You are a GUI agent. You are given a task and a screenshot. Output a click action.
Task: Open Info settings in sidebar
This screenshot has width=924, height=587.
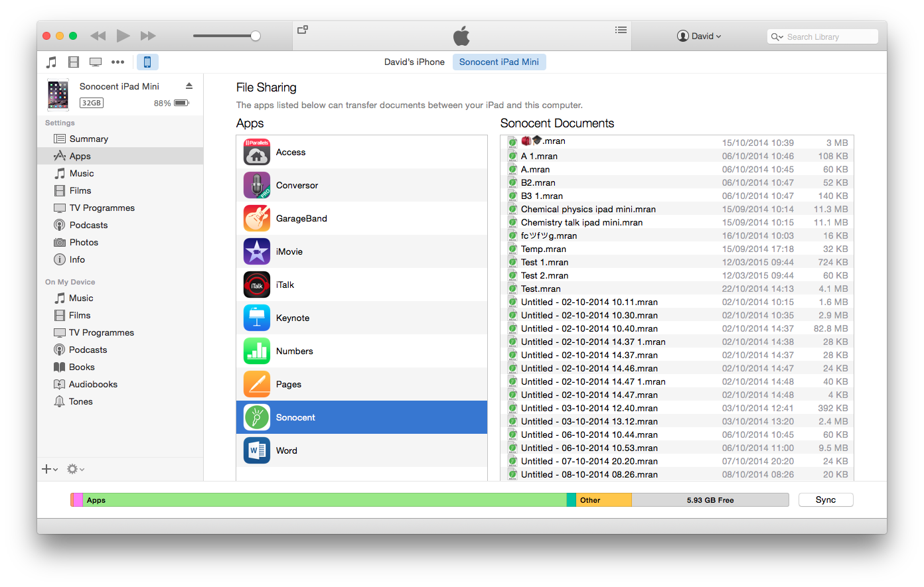[x=120, y=259]
